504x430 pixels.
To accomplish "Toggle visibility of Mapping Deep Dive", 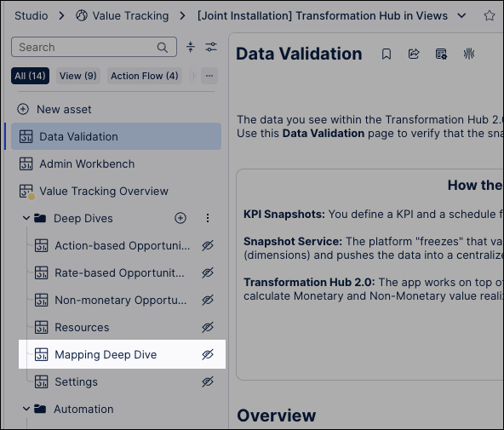I will tap(208, 354).
